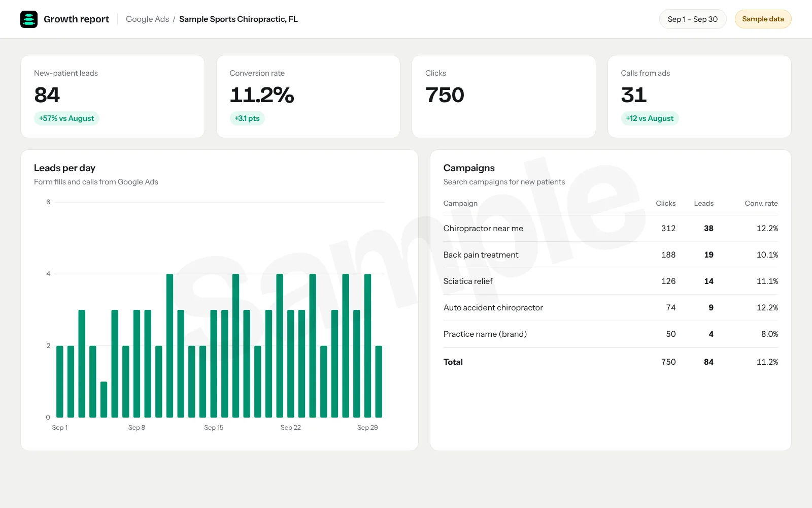Click the Sample Sports Chiropractic, FL breadcrumb
The height and width of the screenshot is (508, 812).
239,19
